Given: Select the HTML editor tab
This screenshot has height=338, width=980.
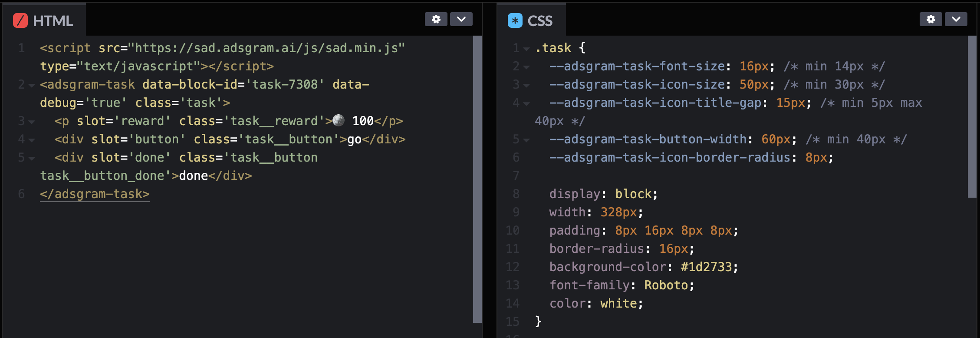Looking at the screenshot, I should (44, 20).
